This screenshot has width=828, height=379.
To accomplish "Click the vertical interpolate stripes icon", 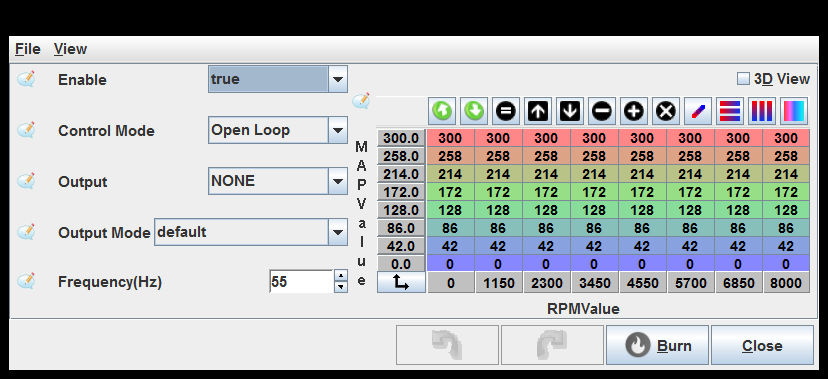I will point(761,111).
